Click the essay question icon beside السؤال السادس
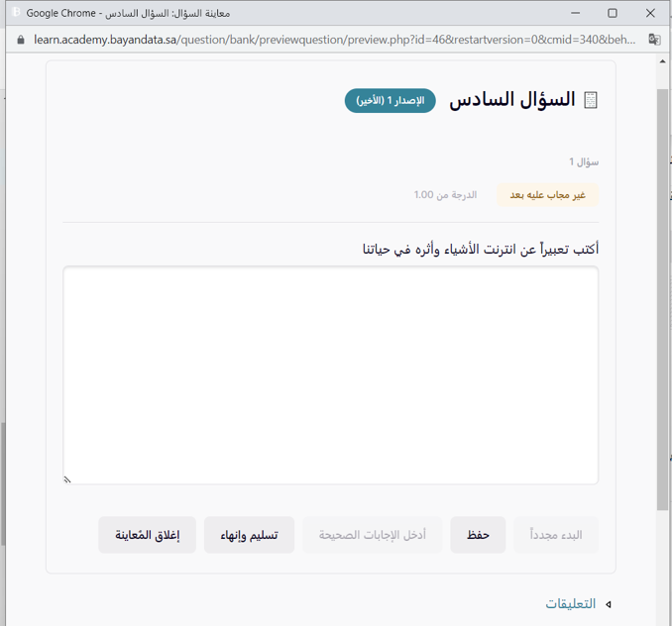This screenshot has height=626, width=672. click(592, 100)
